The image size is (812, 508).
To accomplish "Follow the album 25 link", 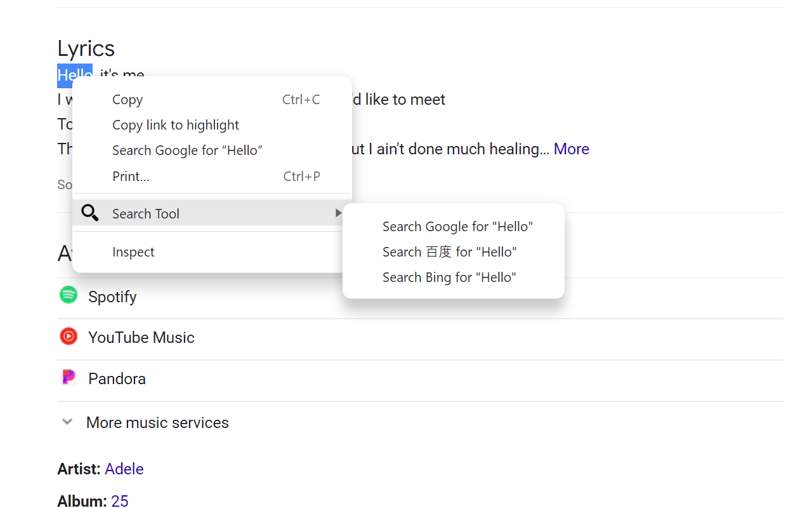I will tap(119, 500).
